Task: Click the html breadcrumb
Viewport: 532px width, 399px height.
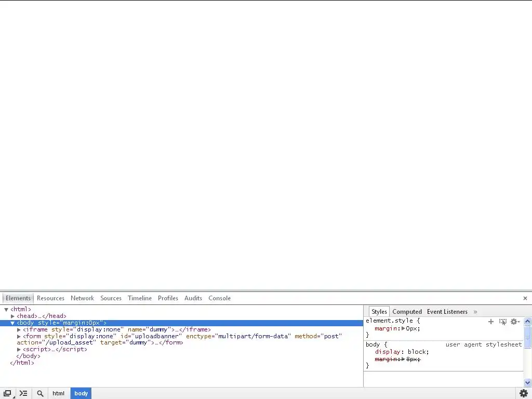Action: point(58,394)
